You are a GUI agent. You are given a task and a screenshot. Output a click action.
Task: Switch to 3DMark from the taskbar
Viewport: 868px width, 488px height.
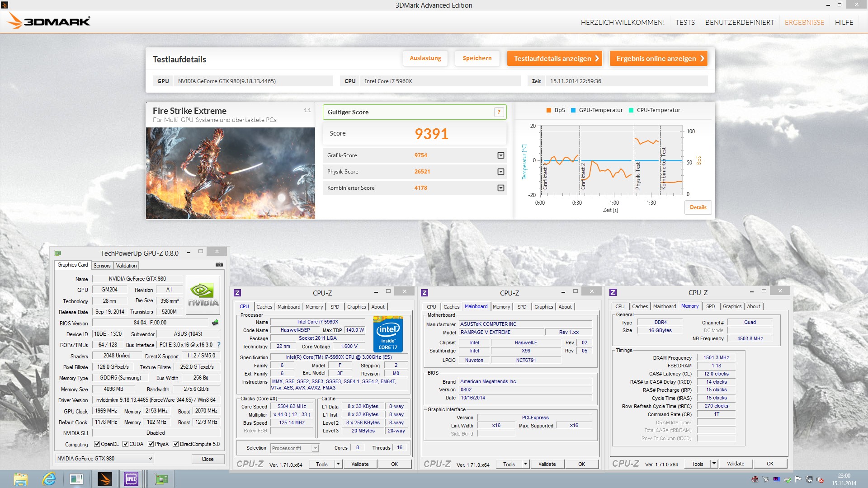click(x=104, y=479)
